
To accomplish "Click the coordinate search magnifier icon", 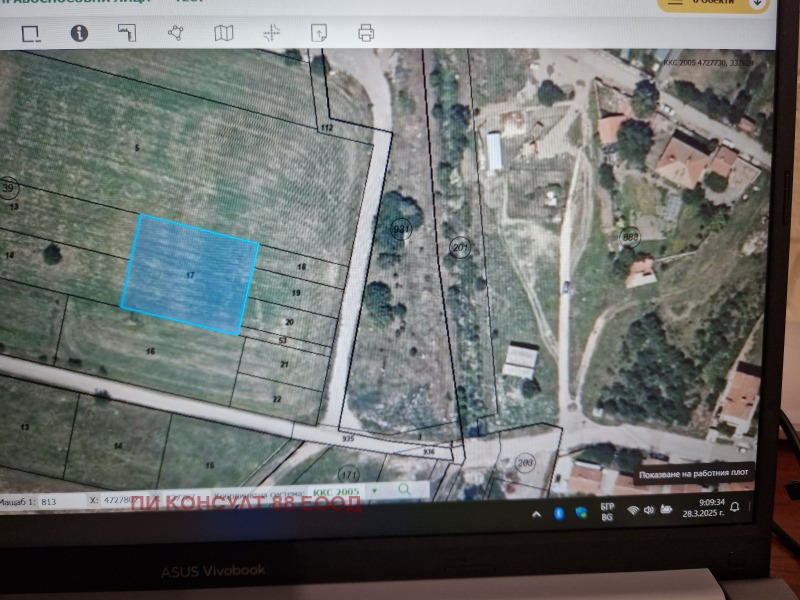I will click(403, 490).
